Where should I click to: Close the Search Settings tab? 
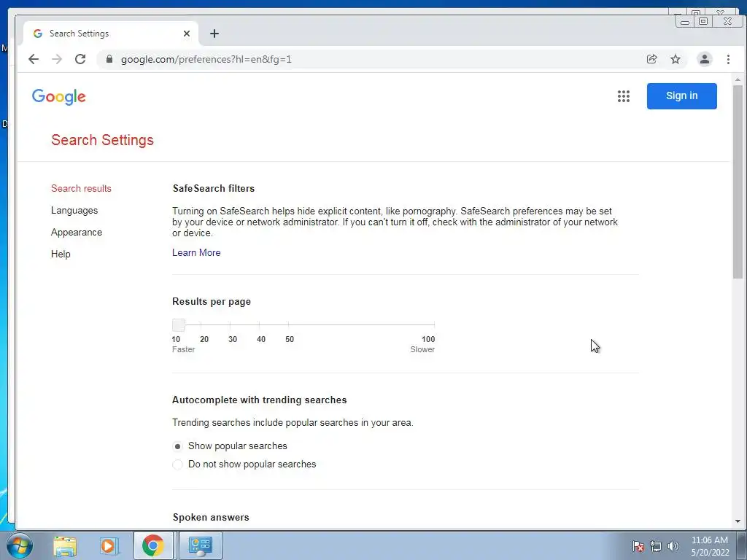point(187,34)
